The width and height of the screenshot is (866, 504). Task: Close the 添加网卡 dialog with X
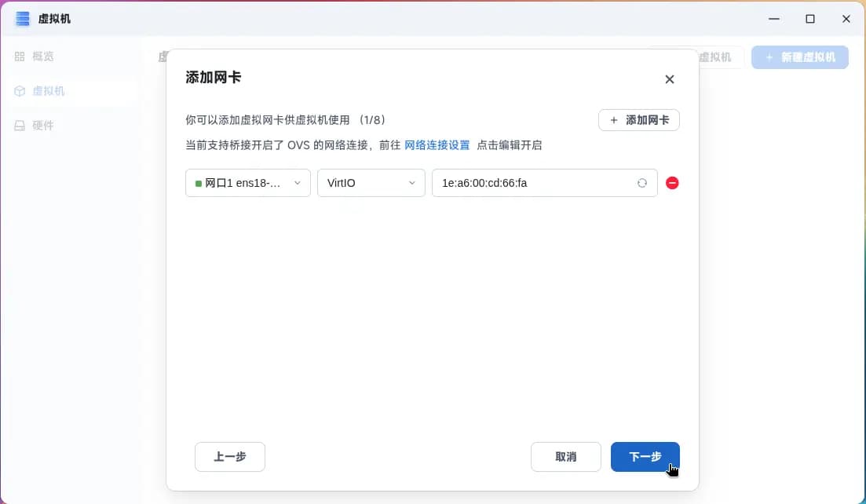(669, 79)
